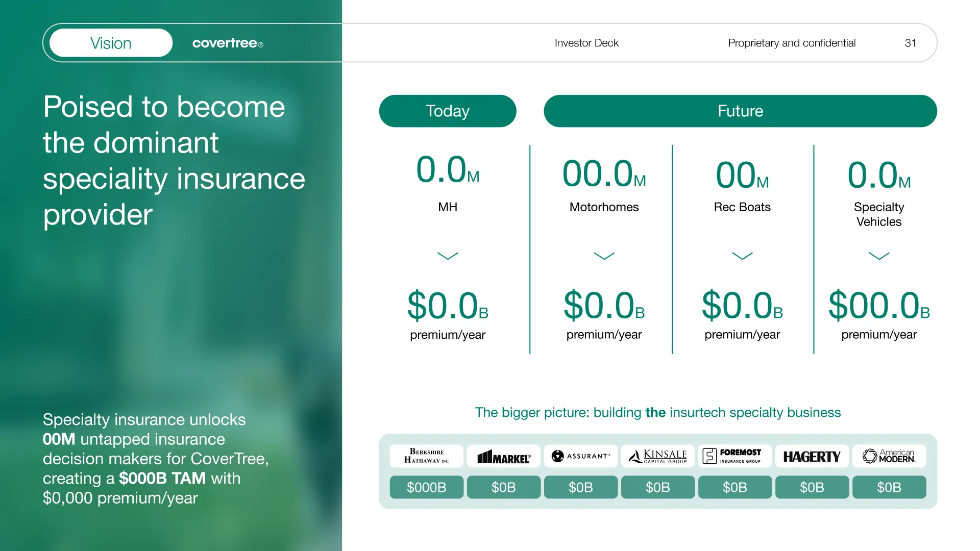Expand the chevron under MH
The height and width of the screenshot is (551, 980).
coord(448,256)
